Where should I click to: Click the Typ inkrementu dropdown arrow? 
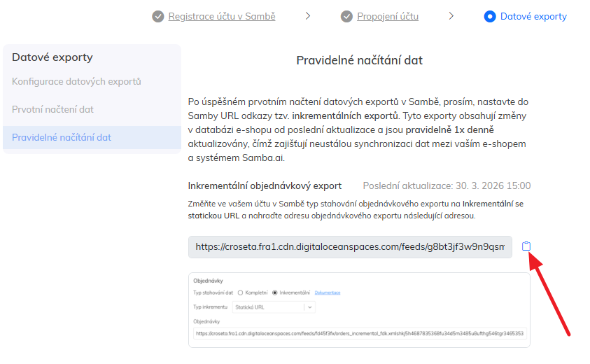pyautogui.click(x=309, y=307)
